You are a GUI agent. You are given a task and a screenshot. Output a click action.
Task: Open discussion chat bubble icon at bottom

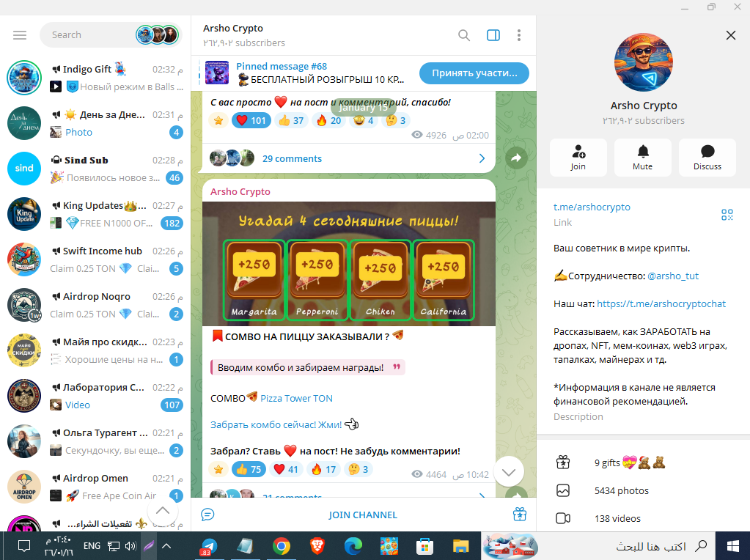coord(207,515)
